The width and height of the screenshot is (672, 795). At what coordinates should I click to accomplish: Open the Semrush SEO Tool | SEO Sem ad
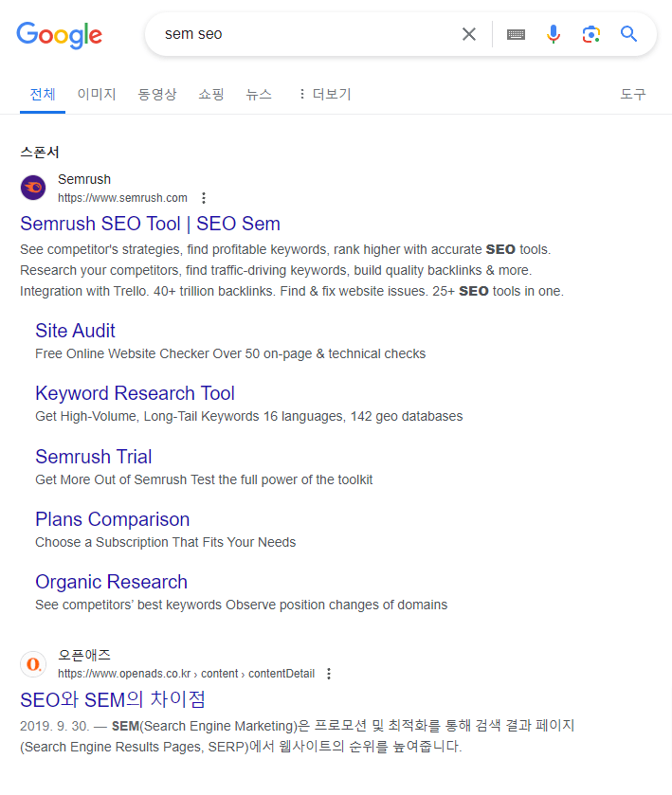[150, 224]
